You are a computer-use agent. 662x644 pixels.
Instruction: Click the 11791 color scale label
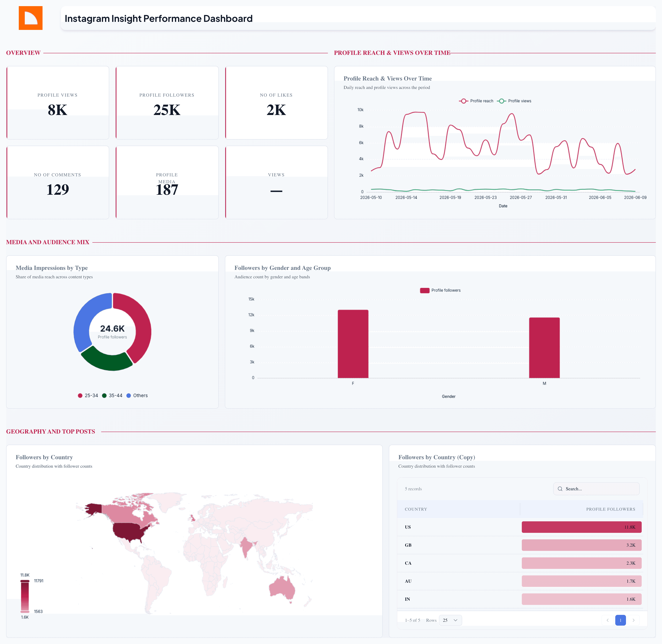39,581
